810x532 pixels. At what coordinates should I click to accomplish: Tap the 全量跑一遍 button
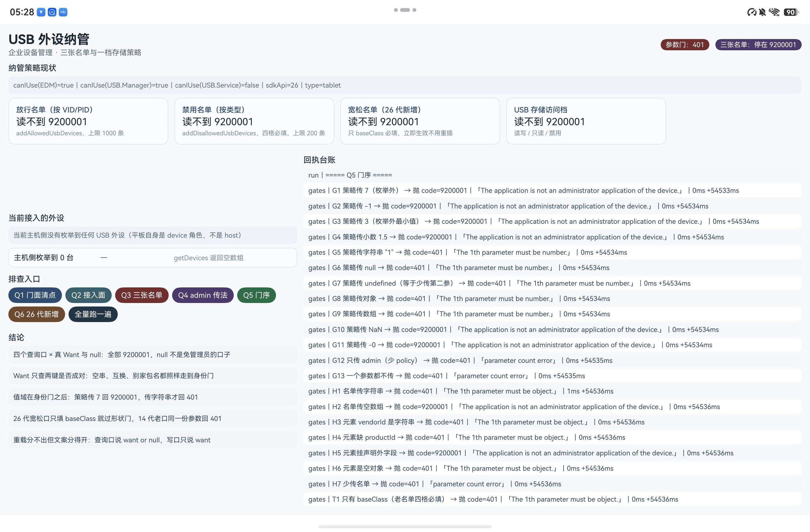coord(93,314)
